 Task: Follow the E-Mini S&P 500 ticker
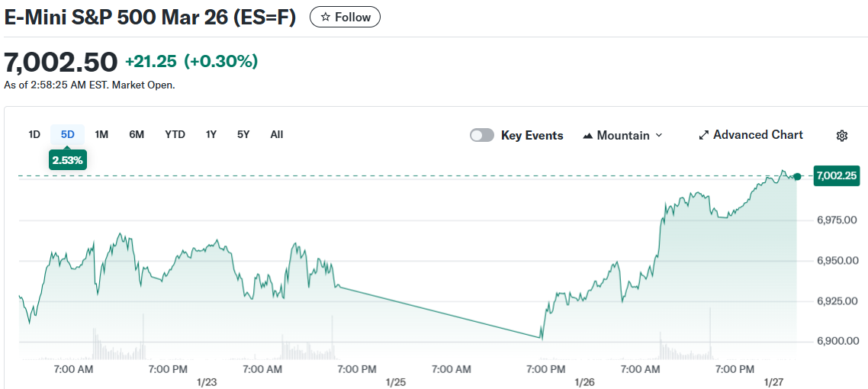pos(345,17)
